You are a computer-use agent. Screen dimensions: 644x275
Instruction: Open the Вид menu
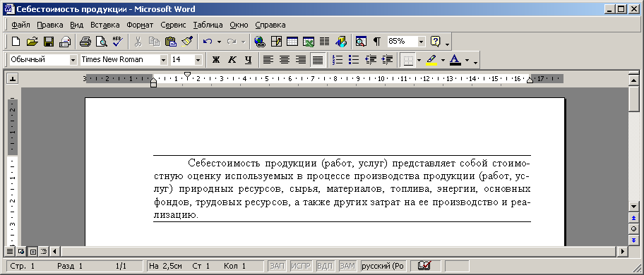[x=77, y=25]
